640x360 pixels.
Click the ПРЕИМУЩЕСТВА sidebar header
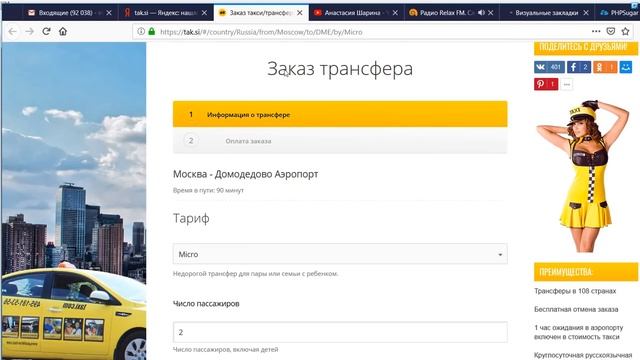pyautogui.click(x=586, y=272)
